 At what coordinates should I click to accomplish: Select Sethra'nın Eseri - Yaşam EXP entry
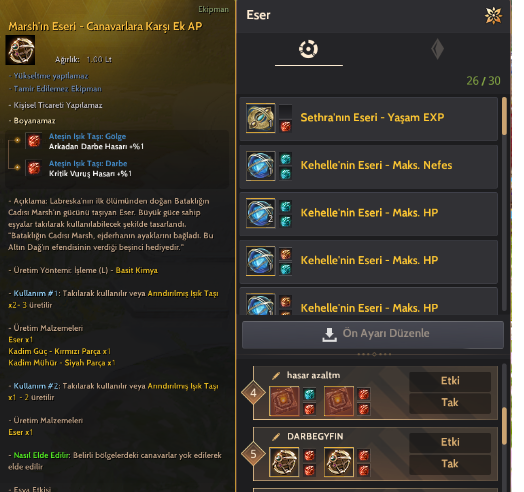pos(369,118)
